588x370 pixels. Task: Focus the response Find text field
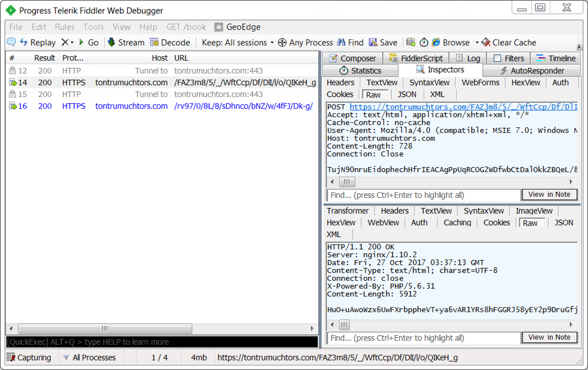click(424, 337)
